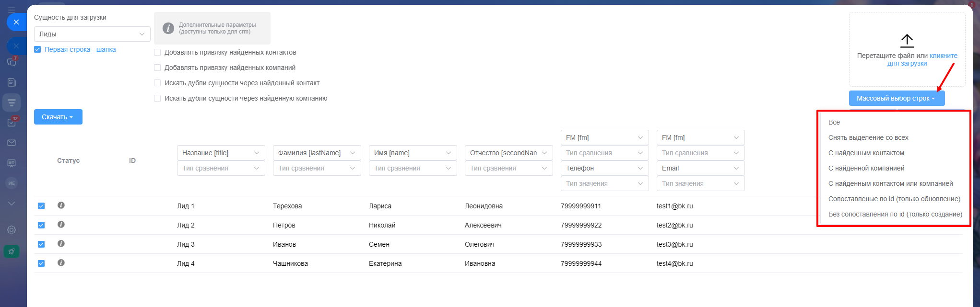Click the 'ID' column header
980x307 pixels.
click(132, 160)
